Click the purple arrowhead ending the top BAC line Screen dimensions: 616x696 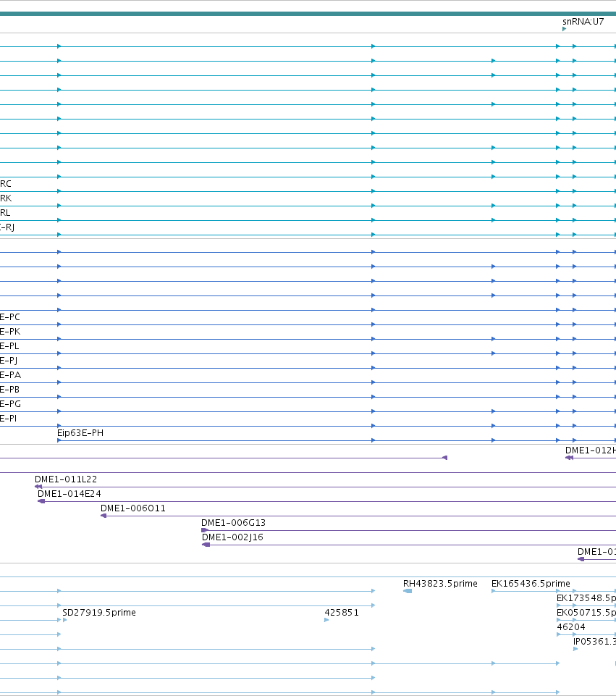click(x=445, y=458)
